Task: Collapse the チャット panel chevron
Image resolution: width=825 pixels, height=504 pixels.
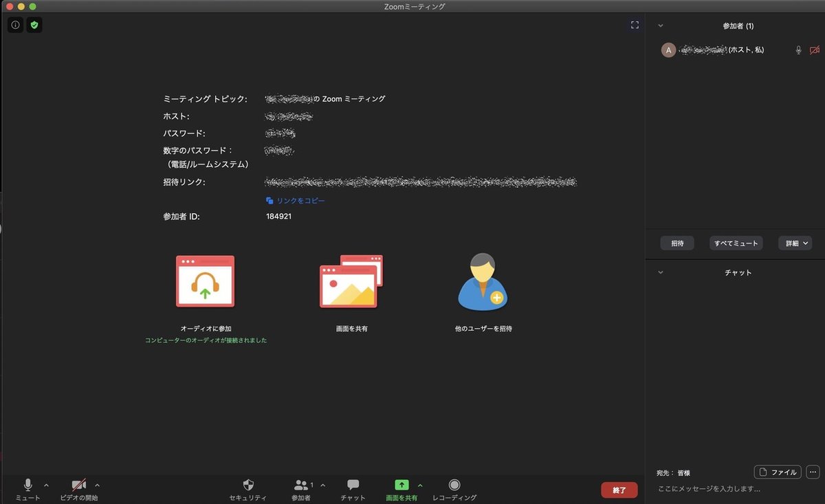Action: (660, 272)
